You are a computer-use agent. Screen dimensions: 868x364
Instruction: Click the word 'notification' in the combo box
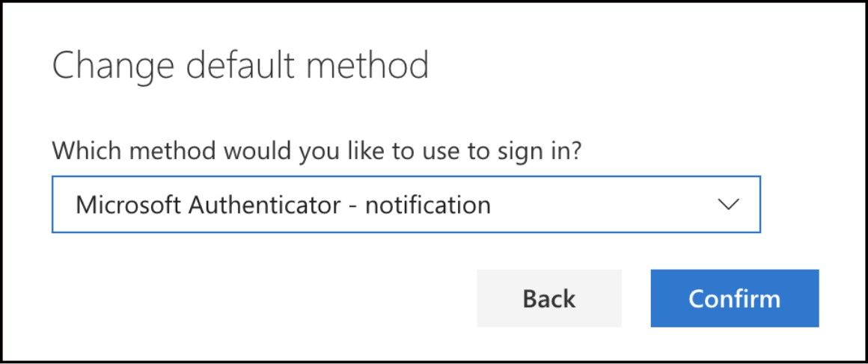click(427, 204)
